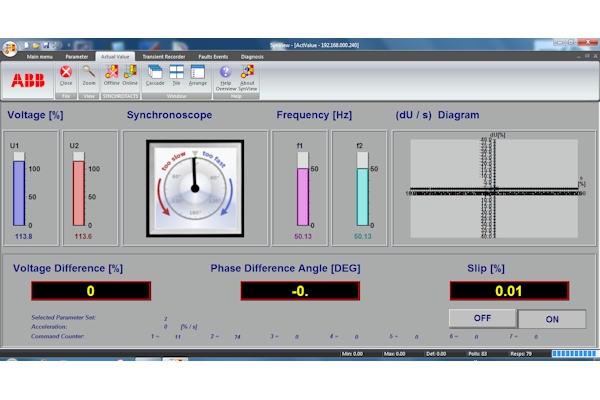The image size is (600, 400).
Task: Open About SynView dialog
Action: pyautogui.click(x=247, y=74)
